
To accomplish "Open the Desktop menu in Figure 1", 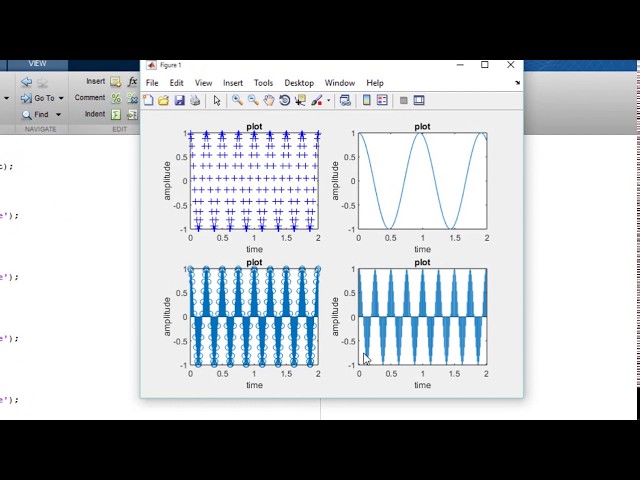I will pyautogui.click(x=299, y=83).
